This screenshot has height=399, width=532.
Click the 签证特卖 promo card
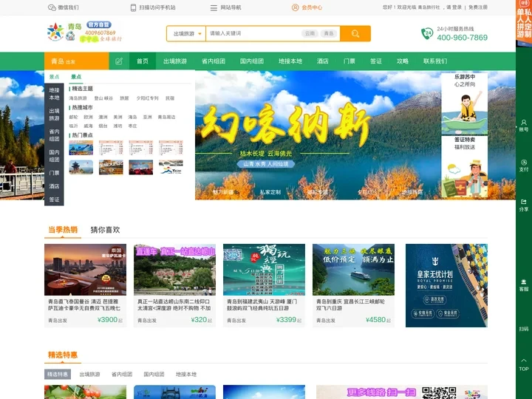coord(465,166)
